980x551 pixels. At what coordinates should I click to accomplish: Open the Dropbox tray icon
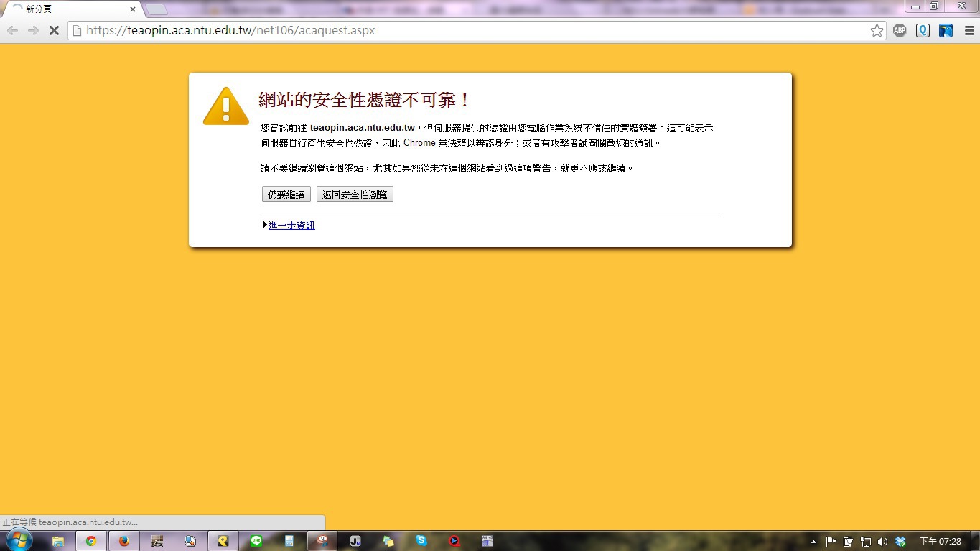pos(900,542)
